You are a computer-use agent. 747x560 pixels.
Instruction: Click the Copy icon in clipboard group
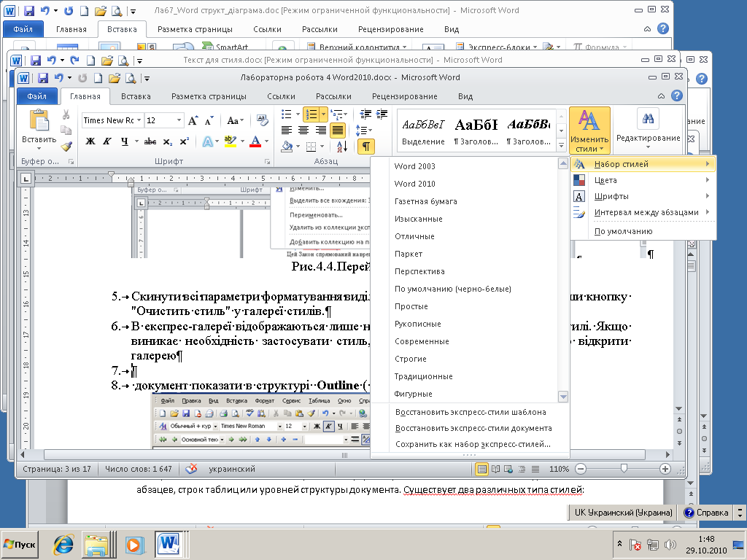[66, 131]
